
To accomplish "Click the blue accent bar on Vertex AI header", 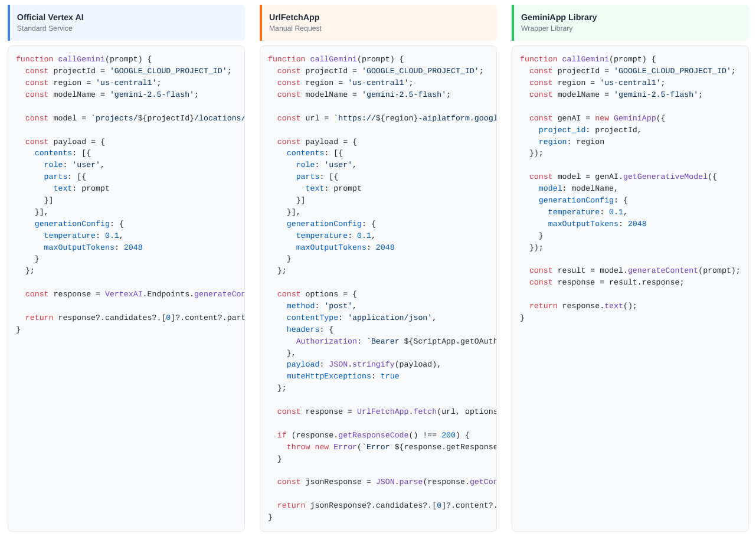I will [9, 22].
